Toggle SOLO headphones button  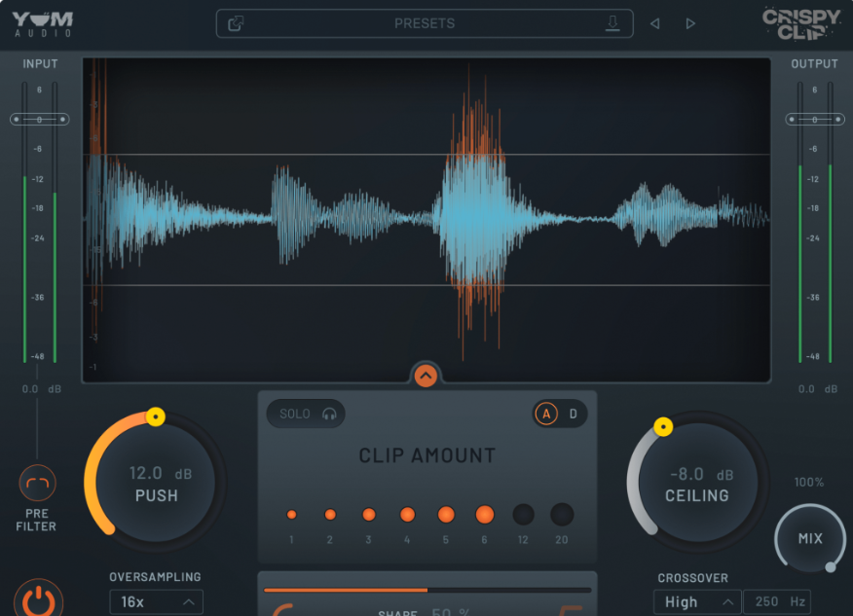pyautogui.click(x=307, y=414)
